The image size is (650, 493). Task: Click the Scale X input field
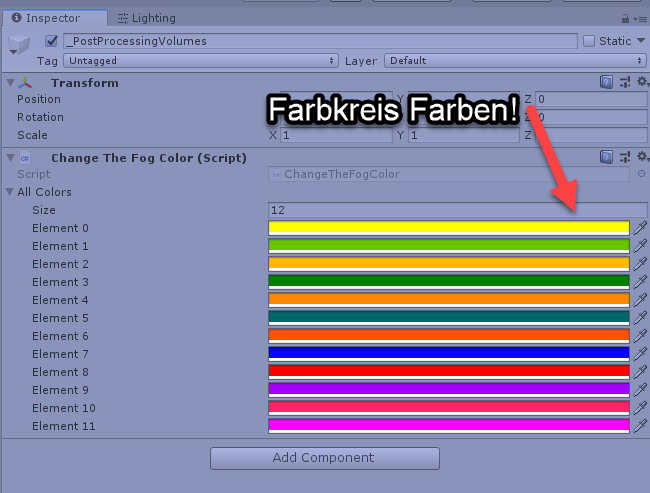pyautogui.click(x=336, y=135)
